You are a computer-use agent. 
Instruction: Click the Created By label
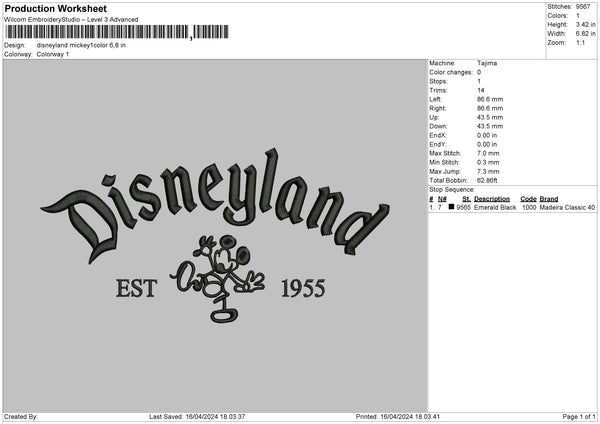click(x=21, y=417)
